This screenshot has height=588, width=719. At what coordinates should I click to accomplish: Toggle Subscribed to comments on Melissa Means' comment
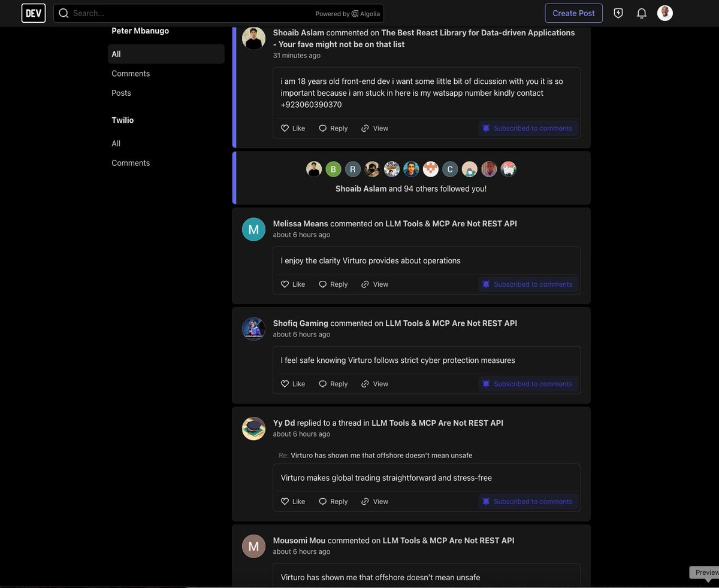click(x=528, y=284)
